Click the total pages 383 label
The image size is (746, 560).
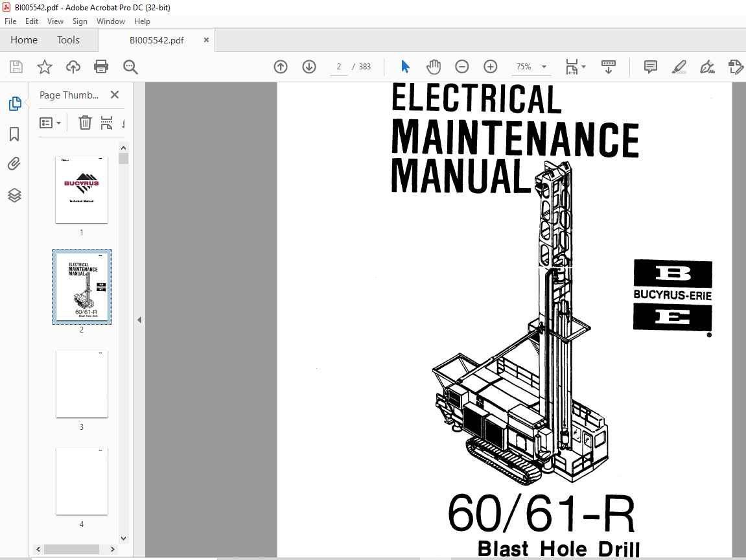(365, 67)
